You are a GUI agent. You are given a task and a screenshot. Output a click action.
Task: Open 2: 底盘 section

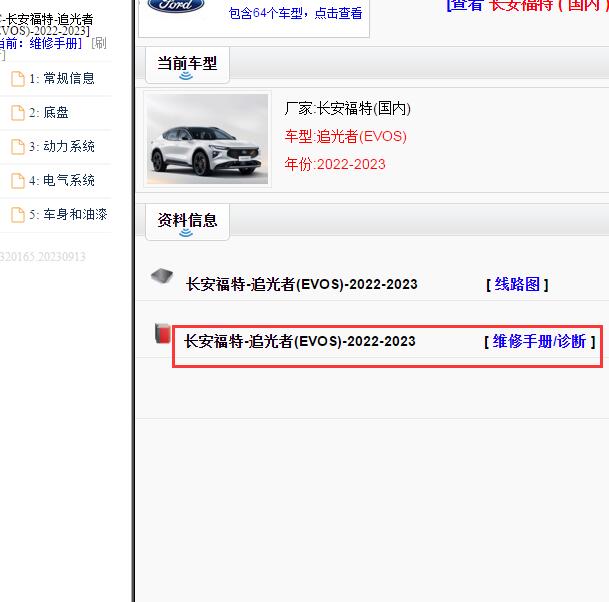click(x=49, y=113)
